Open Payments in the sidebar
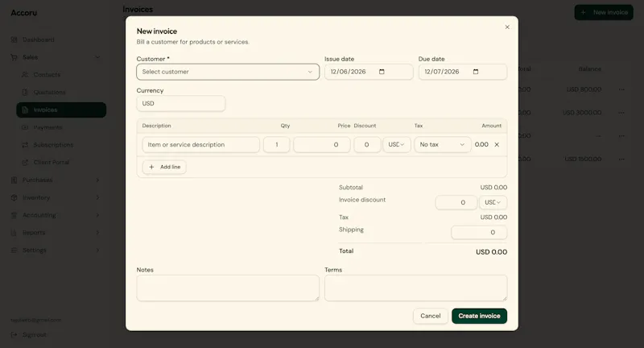 coord(47,128)
